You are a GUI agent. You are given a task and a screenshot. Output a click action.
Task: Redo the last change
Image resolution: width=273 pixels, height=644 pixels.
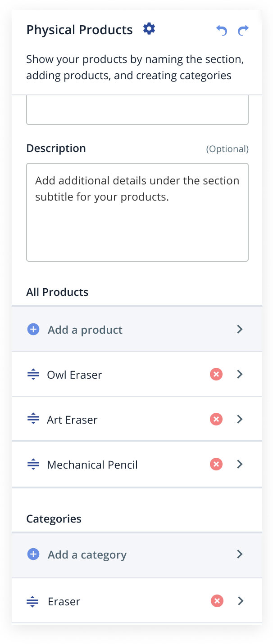[x=243, y=31]
